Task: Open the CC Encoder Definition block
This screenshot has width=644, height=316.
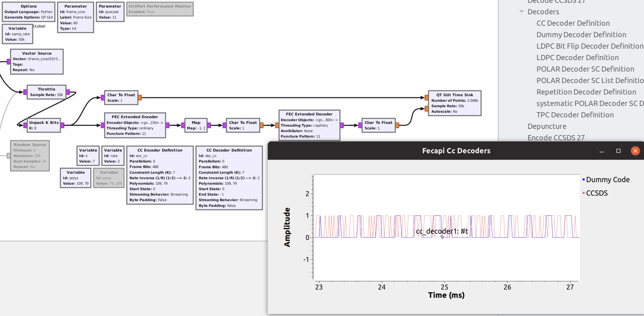Action: coord(160,175)
